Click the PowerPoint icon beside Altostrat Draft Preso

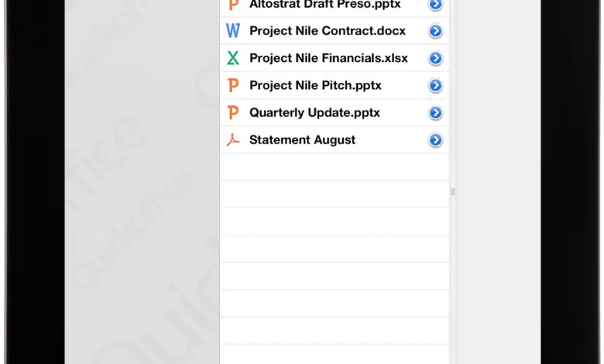[233, 5]
